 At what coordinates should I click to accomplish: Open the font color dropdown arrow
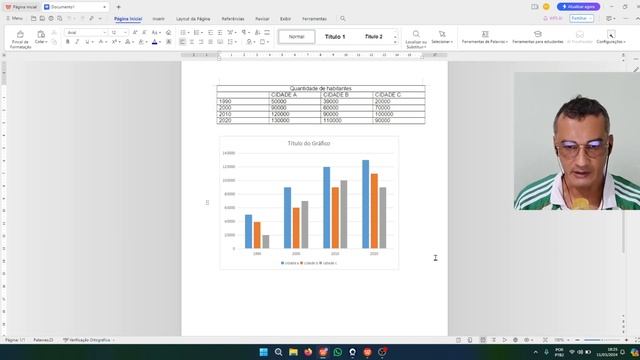[160, 42]
